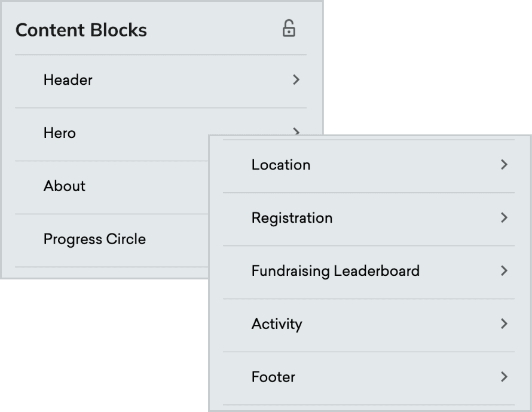The width and height of the screenshot is (532, 412).
Task: Choose the Location menu entry
Action: point(369,167)
